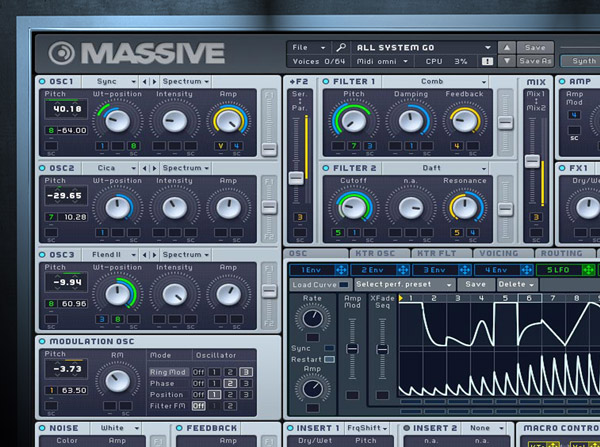Image resolution: width=600 pixels, height=447 pixels.
Task: Click the LFO Amp knob
Action: click(x=313, y=389)
